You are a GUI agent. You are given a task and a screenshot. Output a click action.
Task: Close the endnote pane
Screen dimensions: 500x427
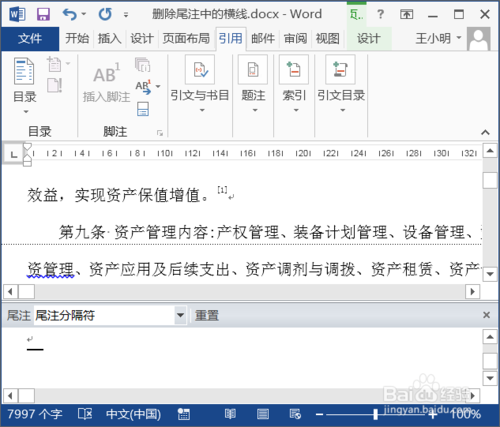click(x=486, y=315)
